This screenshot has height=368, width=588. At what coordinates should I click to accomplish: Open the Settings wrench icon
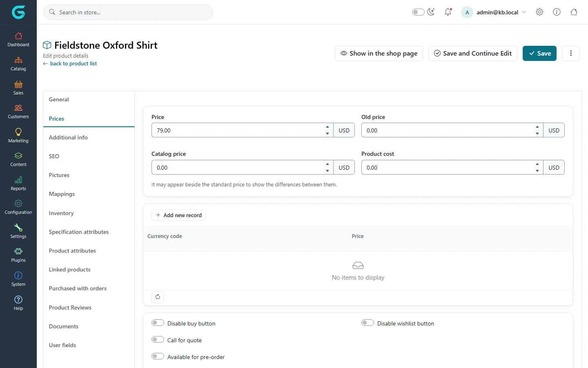click(x=18, y=228)
